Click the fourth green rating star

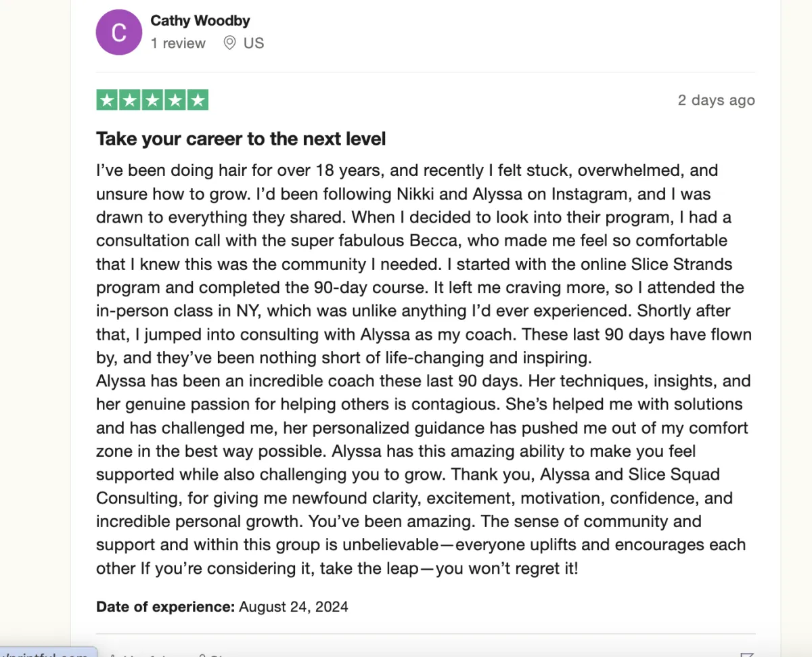point(175,100)
